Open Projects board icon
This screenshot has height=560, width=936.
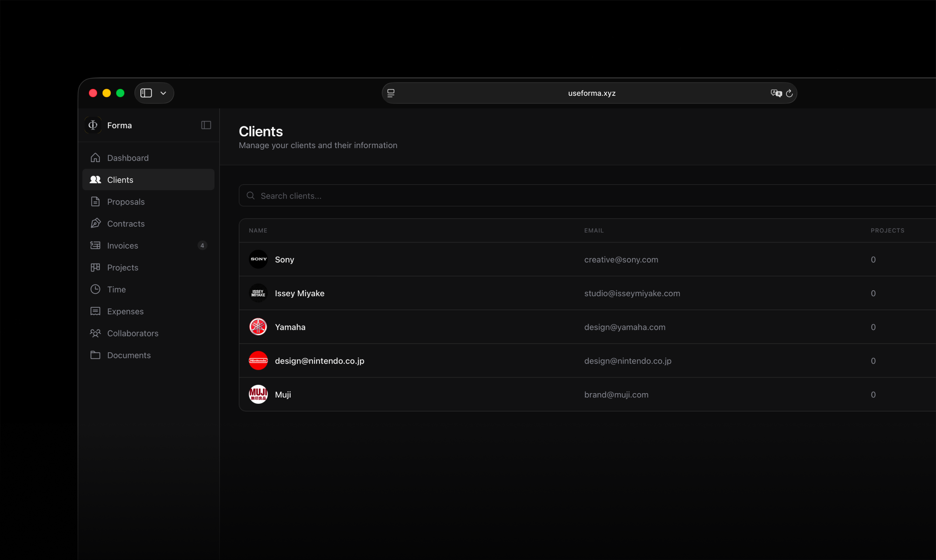(x=95, y=267)
